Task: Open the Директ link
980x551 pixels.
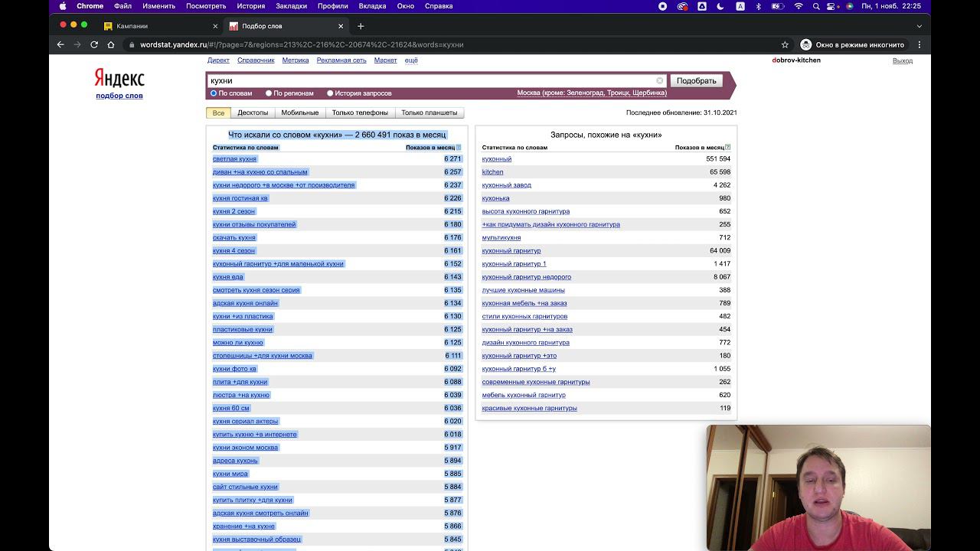Action: point(218,60)
